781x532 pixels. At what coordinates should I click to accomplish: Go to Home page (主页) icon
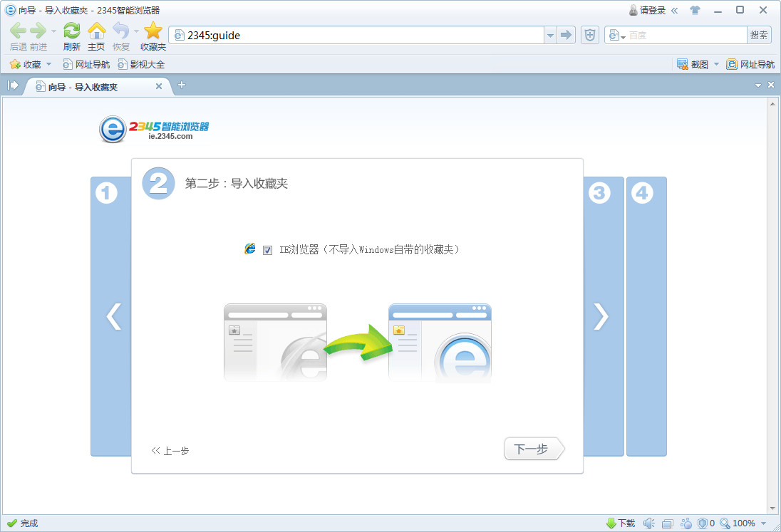97,31
